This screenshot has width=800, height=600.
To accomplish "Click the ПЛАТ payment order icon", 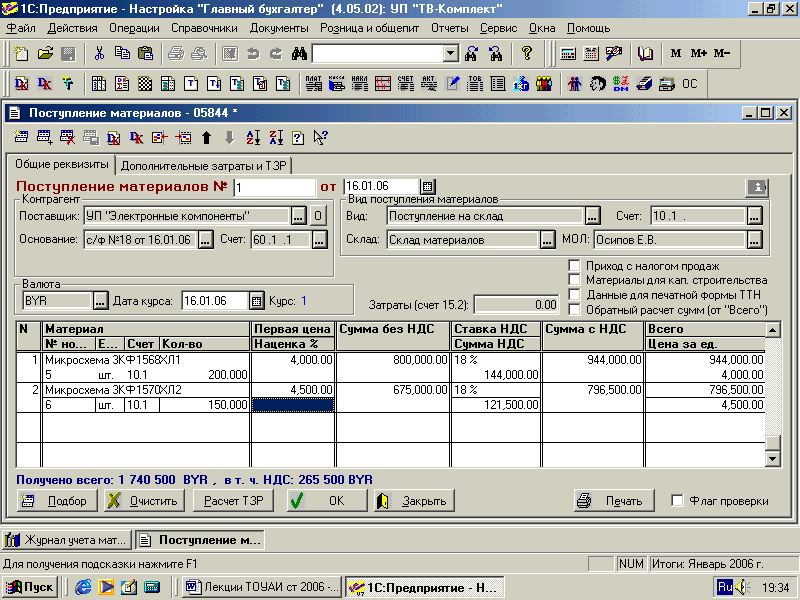I will click(x=313, y=83).
